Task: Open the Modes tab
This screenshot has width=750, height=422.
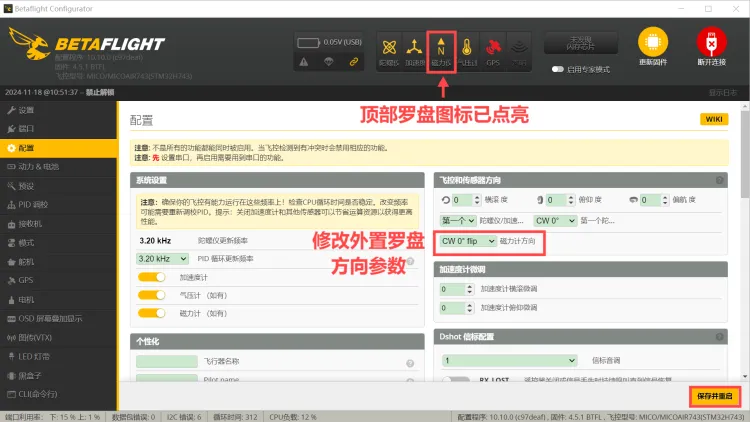Action: click(58, 243)
